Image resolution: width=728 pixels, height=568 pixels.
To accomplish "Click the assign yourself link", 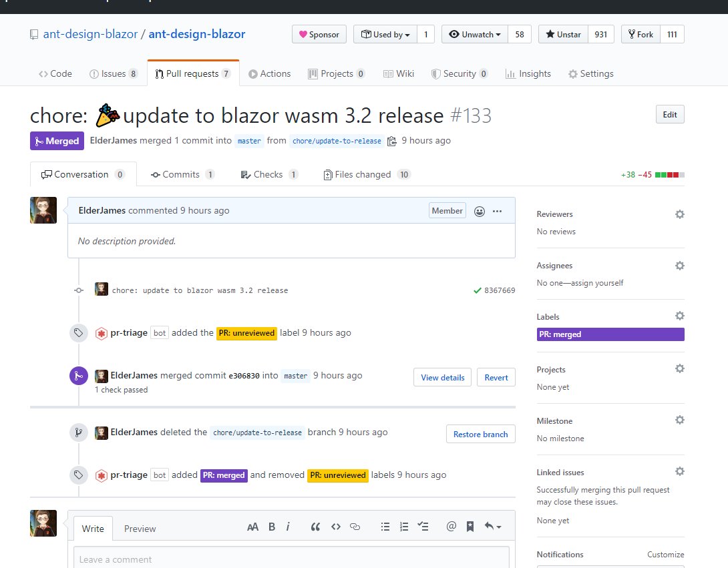I will (x=598, y=282).
